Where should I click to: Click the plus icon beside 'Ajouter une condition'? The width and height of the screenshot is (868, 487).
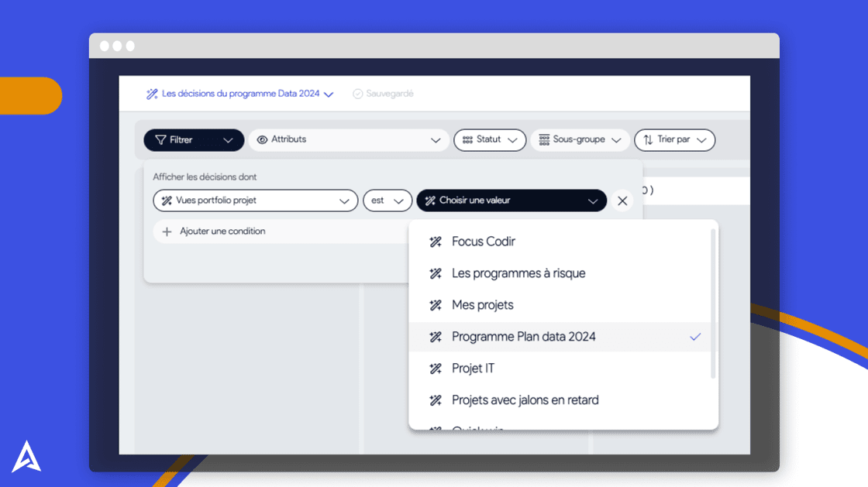[x=167, y=231]
